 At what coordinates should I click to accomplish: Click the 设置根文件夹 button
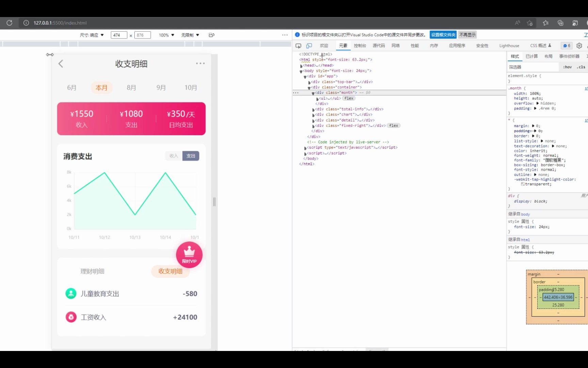[x=443, y=34]
